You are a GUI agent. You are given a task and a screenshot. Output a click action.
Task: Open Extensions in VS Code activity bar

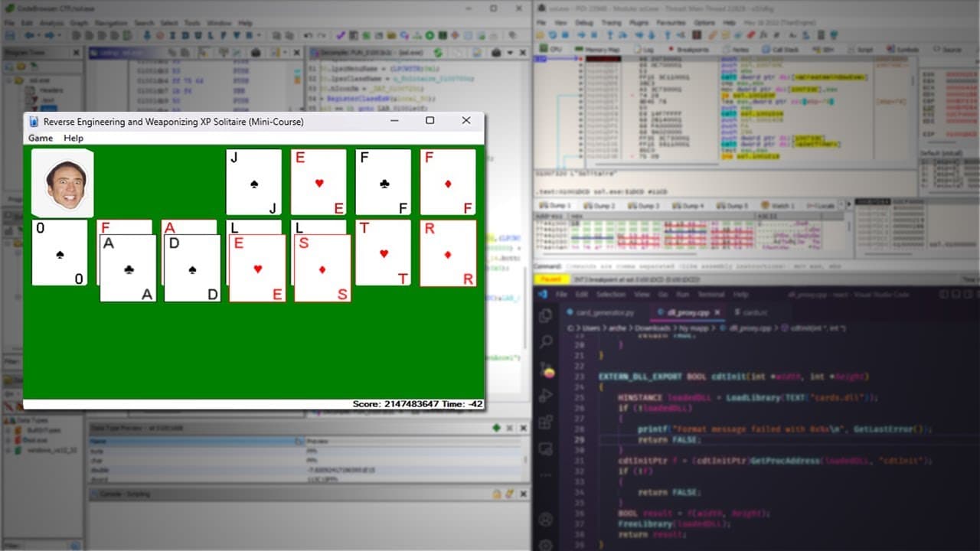[x=546, y=422]
